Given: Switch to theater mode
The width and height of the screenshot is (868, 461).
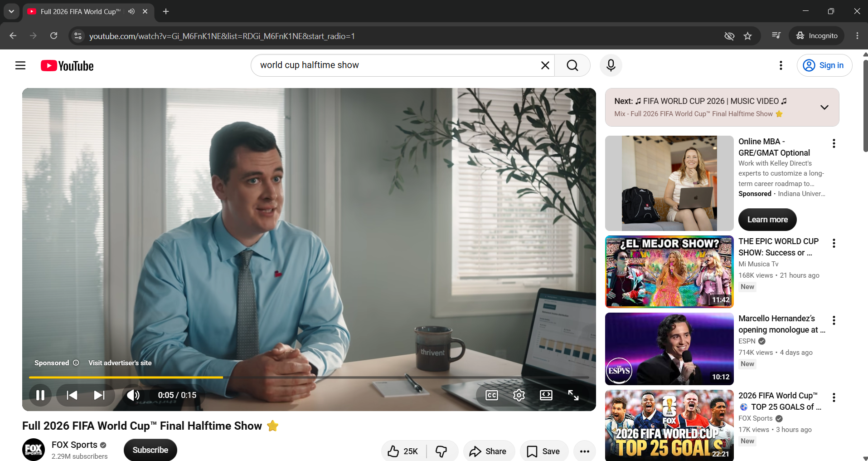Looking at the screenshot, I should click(546, 395).
